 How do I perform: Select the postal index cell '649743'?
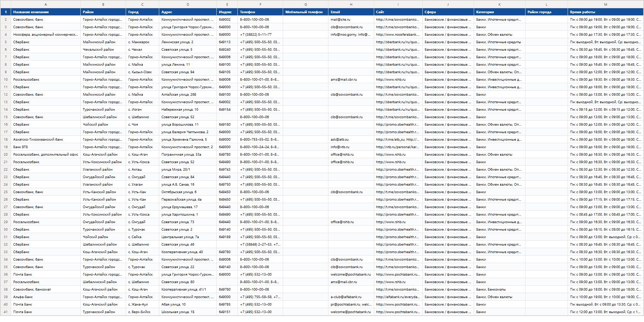pos(227,170)
